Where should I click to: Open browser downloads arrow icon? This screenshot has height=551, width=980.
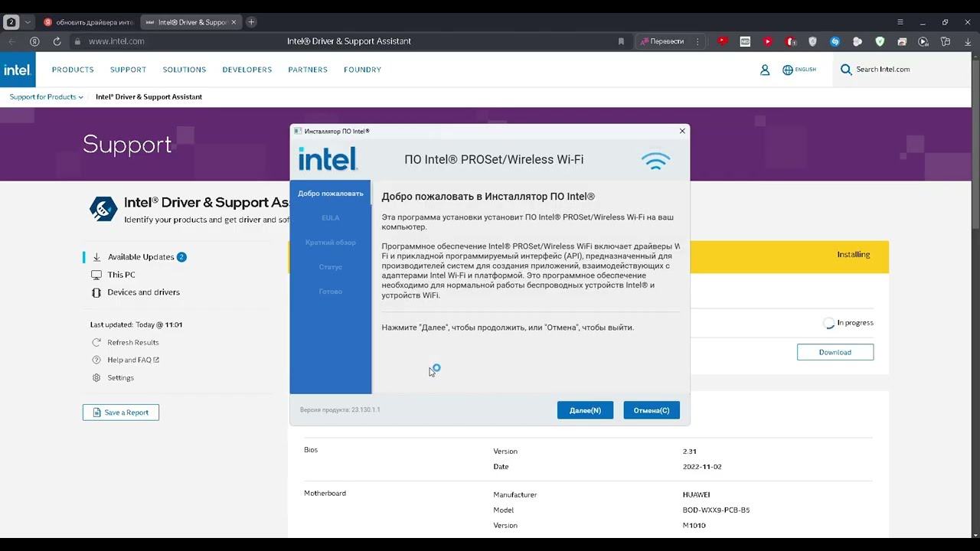[968, 41]
